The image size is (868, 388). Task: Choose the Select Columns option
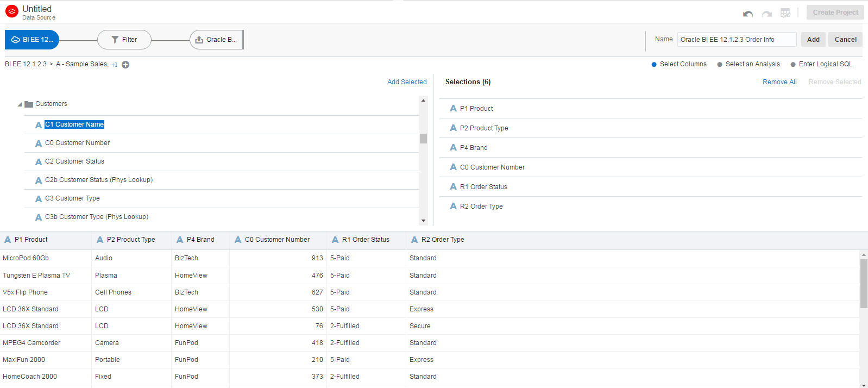(679, 64)
